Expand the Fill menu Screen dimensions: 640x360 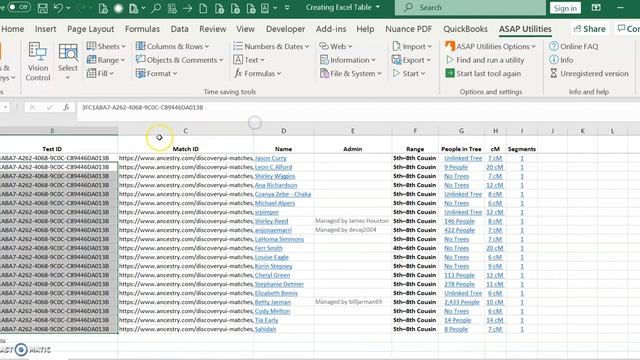(x=100, y=73)
